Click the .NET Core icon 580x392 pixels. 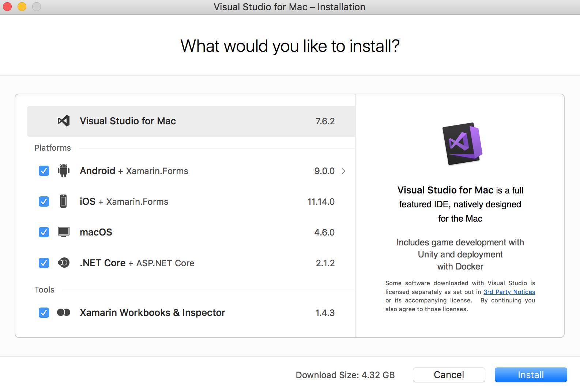(64, 263)
